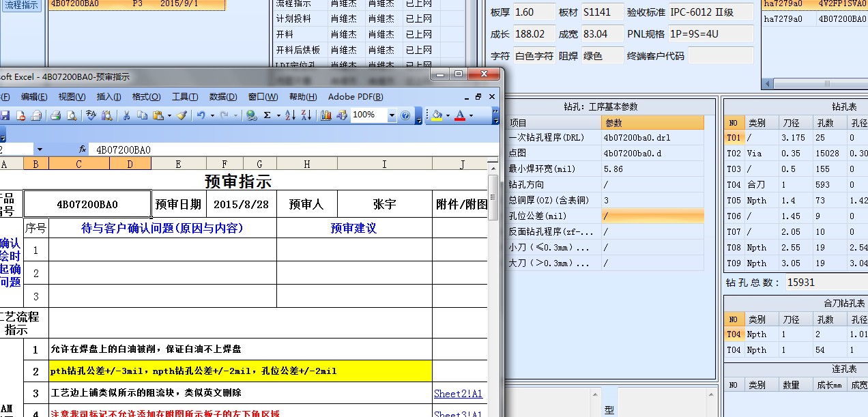Select the 一次钻孔程序(DRL) parameter row

606,138
